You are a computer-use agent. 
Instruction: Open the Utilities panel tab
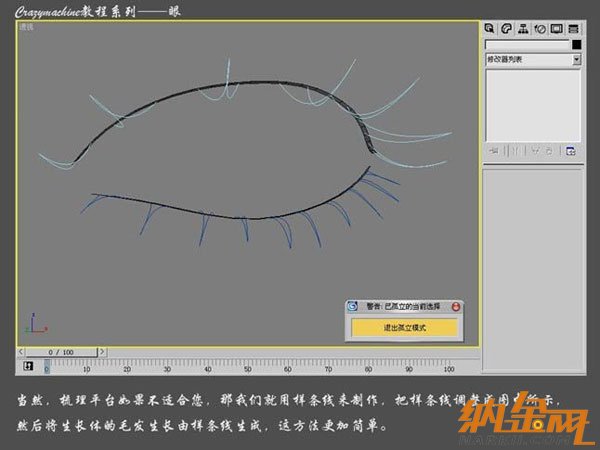click(573, 29)
